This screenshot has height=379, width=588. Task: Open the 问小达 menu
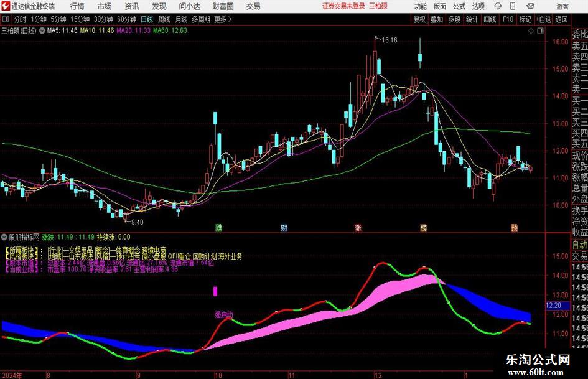pos(189,6)
